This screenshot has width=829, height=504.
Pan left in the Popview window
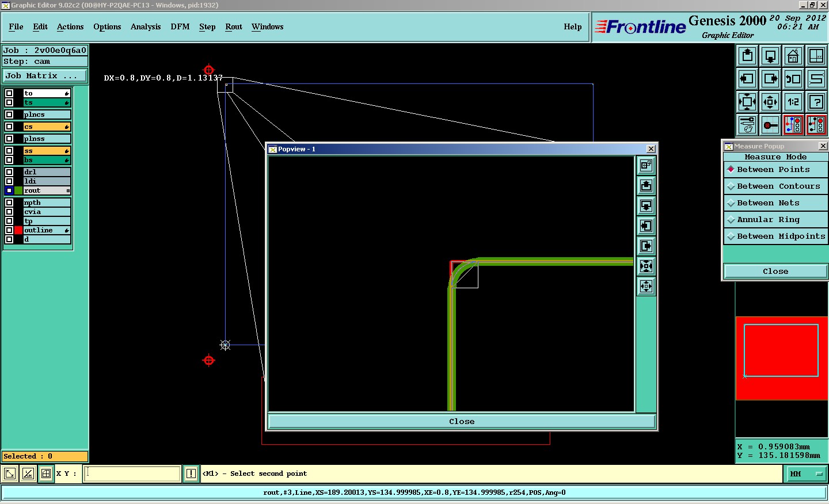point(647,226)
